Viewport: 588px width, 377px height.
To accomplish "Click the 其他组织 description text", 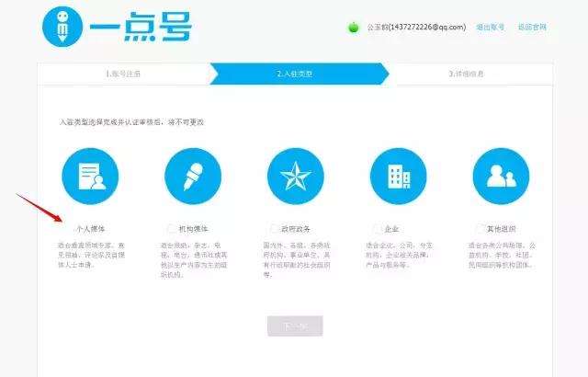I will 503,255.
